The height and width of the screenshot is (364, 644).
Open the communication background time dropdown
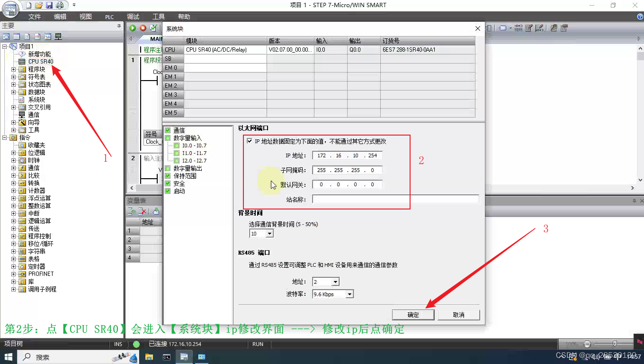click(x=269, y=234)
